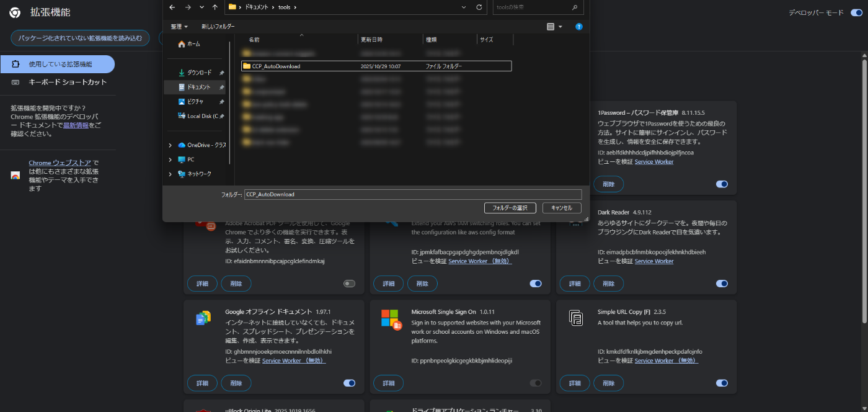The width and height of the screenshot is (868, 412).
Task: Open the 整理 menu
Action: coord(179,27)
